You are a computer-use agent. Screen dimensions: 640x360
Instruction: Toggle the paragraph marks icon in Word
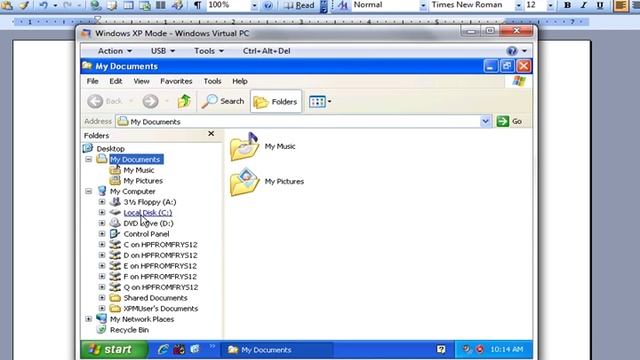[197, 5]
